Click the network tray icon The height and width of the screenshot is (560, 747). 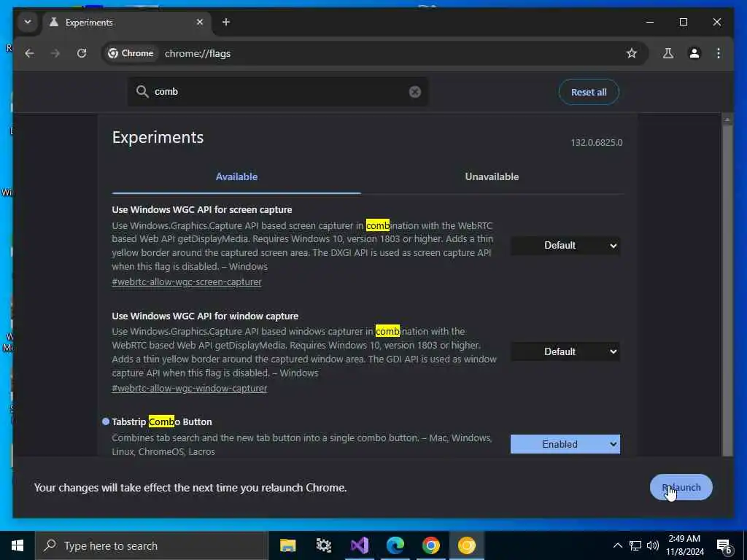[635, 545]
